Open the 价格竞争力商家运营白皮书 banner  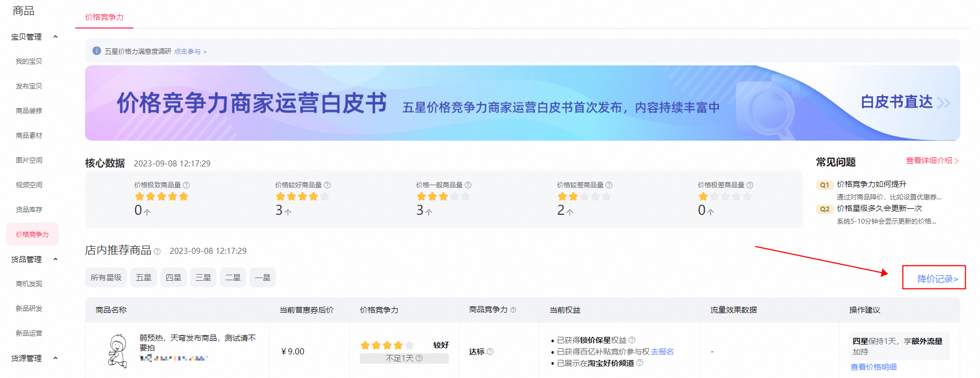522,103
